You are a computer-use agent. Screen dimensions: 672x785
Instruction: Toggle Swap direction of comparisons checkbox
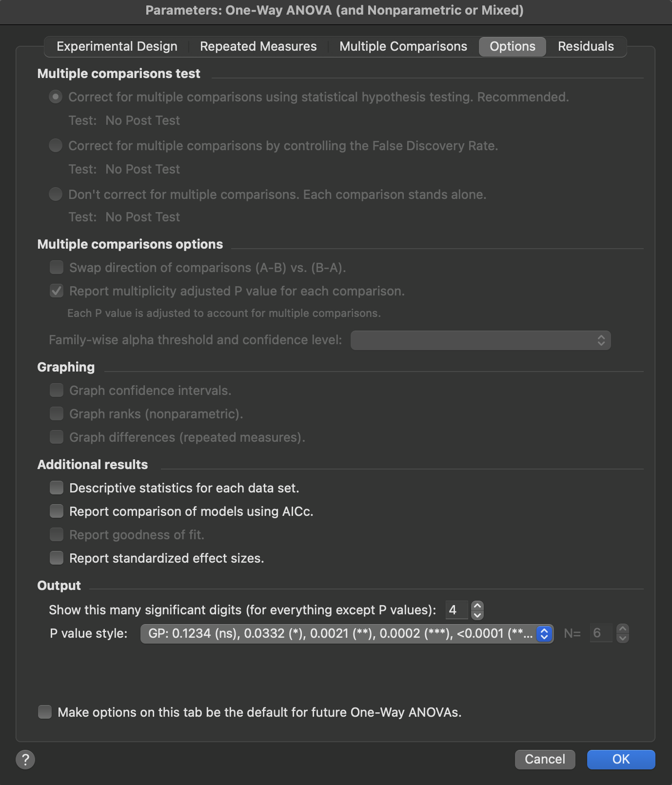tap(57, 267)
